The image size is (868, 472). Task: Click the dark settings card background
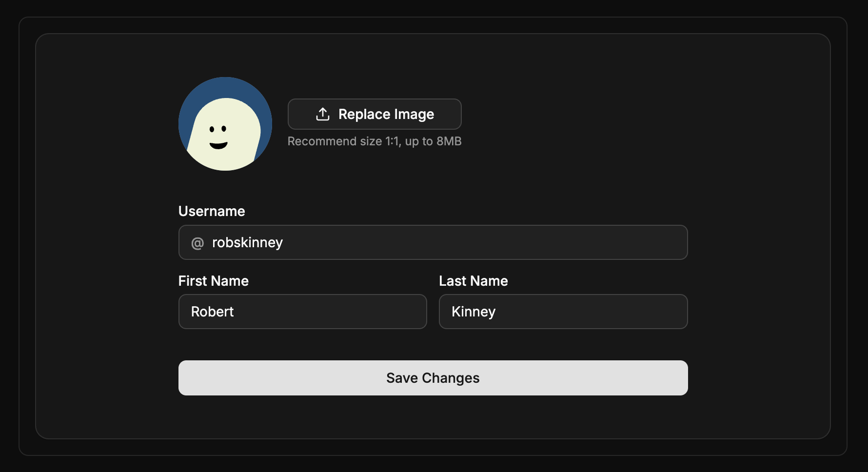(x=98, y=414)
